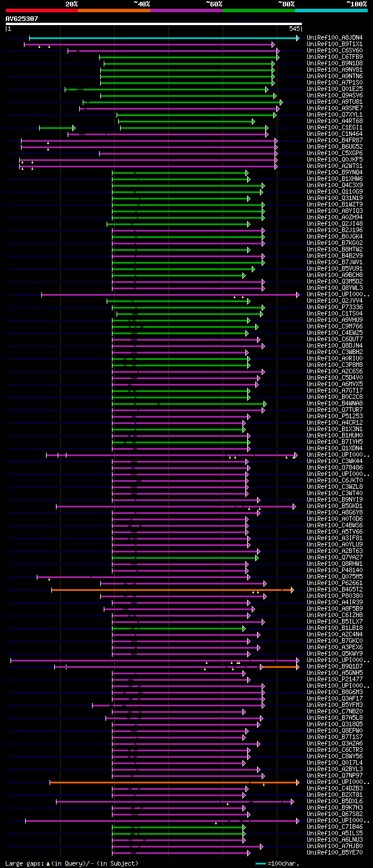Screen dimensions: 373x868
Task: Open hit UniRef100_Q318Q5
Action: pyautogui.click(x=335, y=724)
